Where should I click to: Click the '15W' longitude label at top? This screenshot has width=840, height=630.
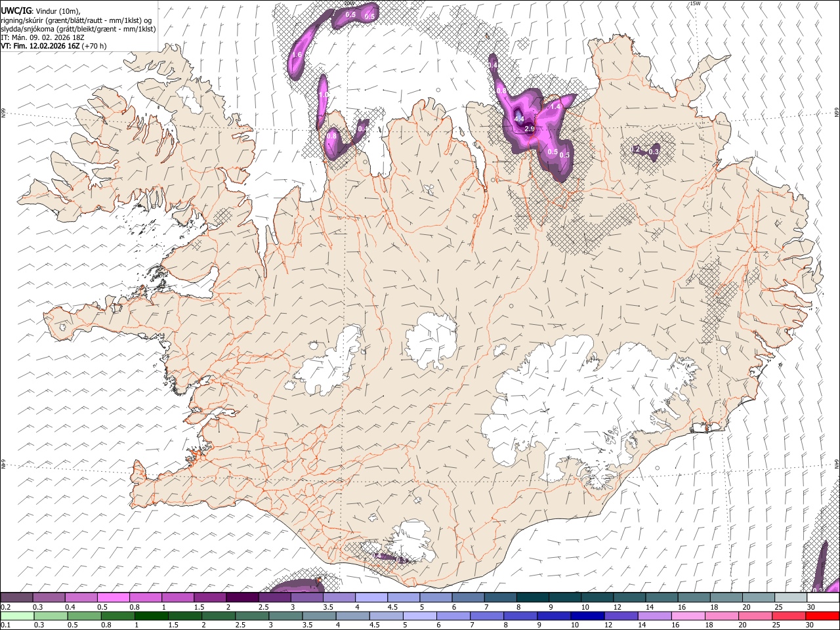695,3
